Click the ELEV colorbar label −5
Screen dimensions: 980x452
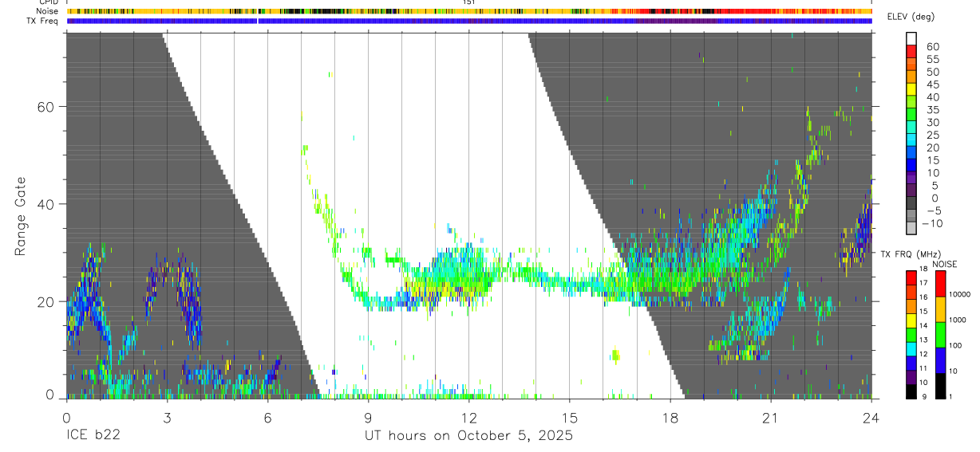934,211
